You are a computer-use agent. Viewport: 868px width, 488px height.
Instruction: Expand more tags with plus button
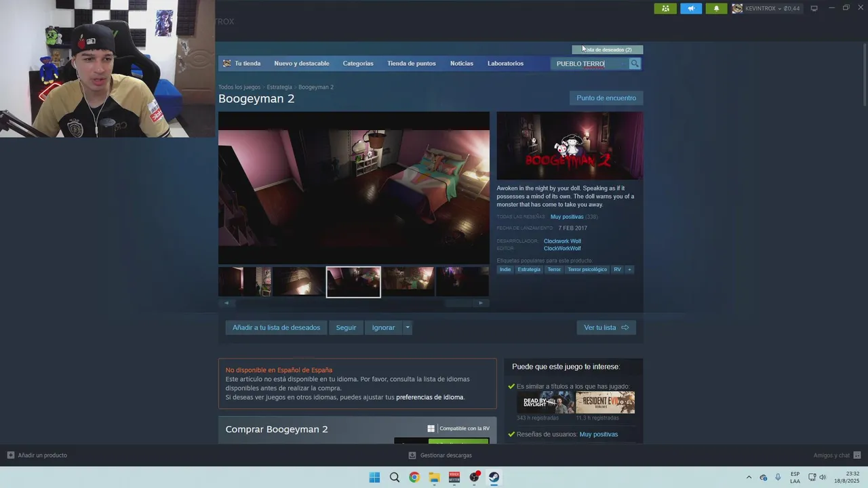629,270
